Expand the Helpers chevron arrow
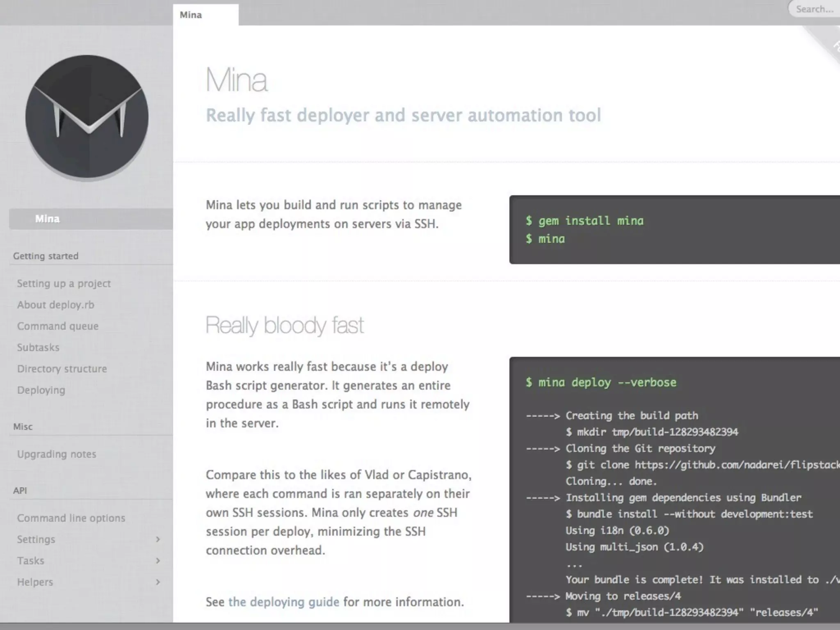This screenshot has width=840, height=630. 158,582
